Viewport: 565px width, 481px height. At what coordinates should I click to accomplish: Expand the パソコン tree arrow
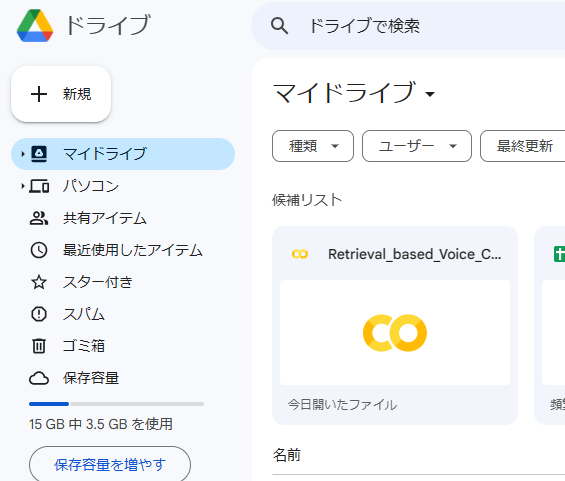(23, 186)
